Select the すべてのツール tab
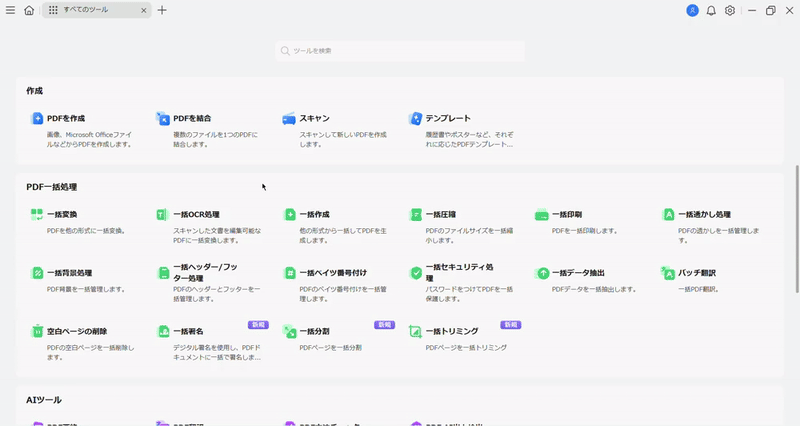The width and height of the screenshot is (800, 426). 96,10
